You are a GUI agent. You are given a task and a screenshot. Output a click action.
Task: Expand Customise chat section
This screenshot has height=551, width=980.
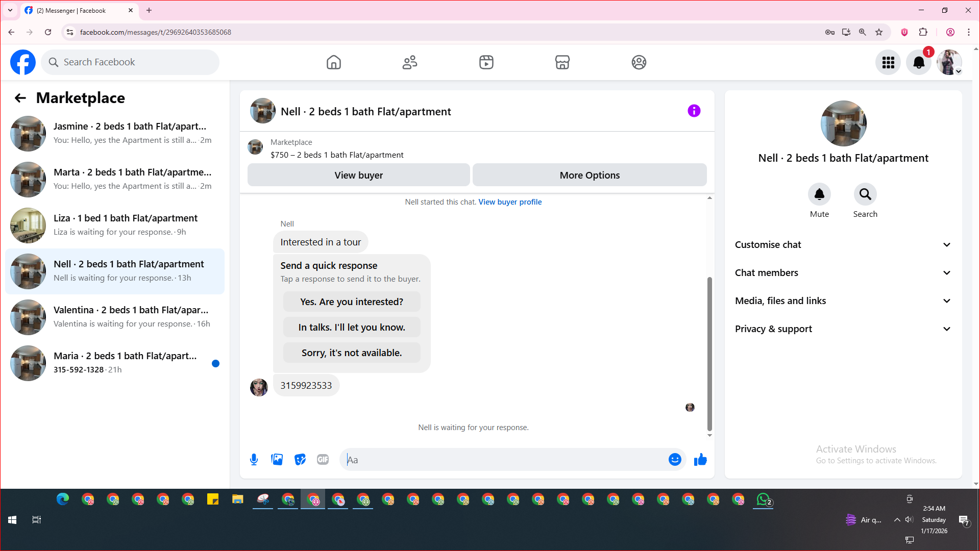(843, 245)
